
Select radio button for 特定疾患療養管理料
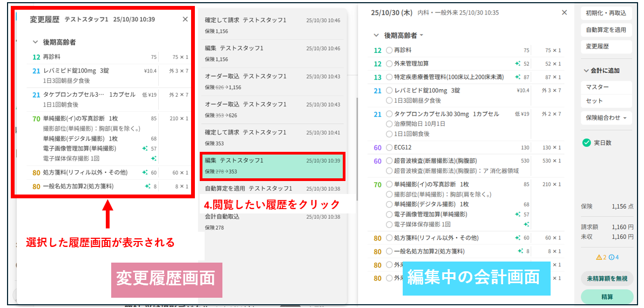tap(389, 77)
